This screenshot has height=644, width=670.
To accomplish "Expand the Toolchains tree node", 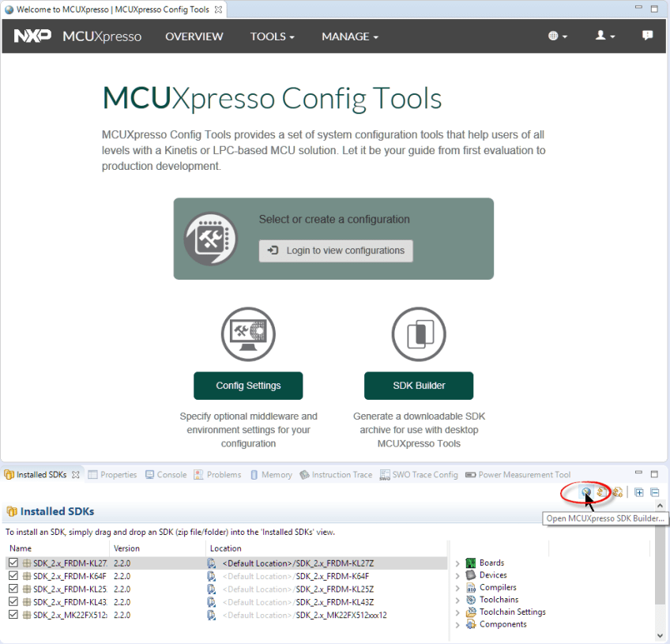I will [457, 600].
